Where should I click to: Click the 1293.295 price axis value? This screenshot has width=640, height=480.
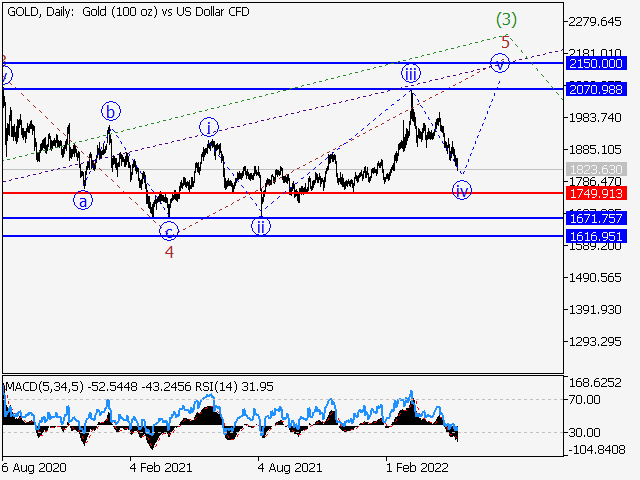click(x=595, y=342)
